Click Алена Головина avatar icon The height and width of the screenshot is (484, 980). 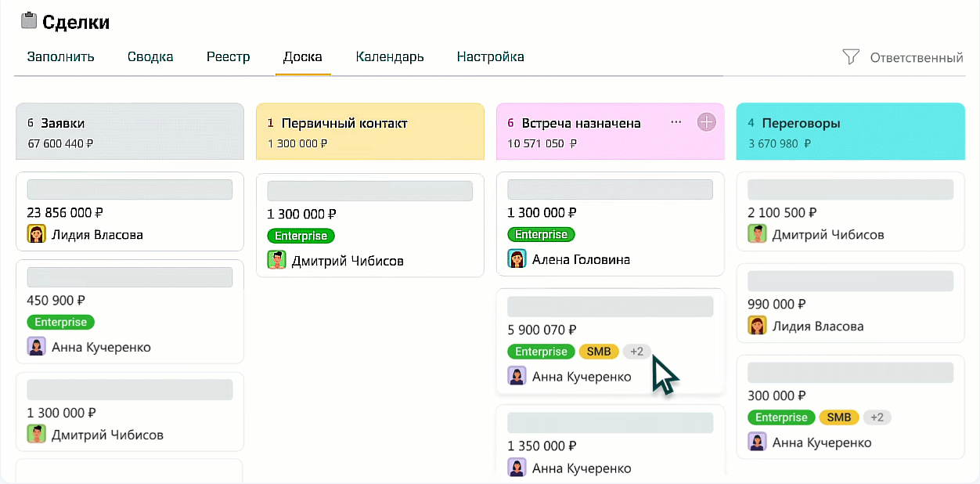click(517, 259)
